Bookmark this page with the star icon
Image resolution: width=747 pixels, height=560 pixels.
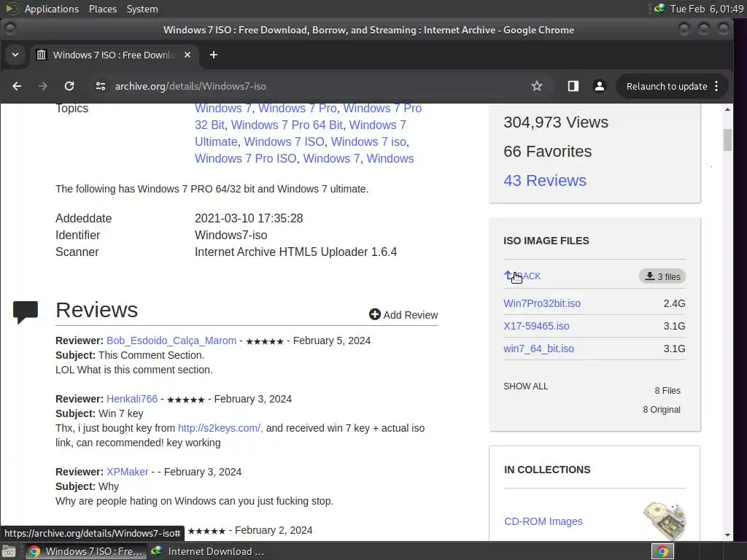[x=537, y=86]
